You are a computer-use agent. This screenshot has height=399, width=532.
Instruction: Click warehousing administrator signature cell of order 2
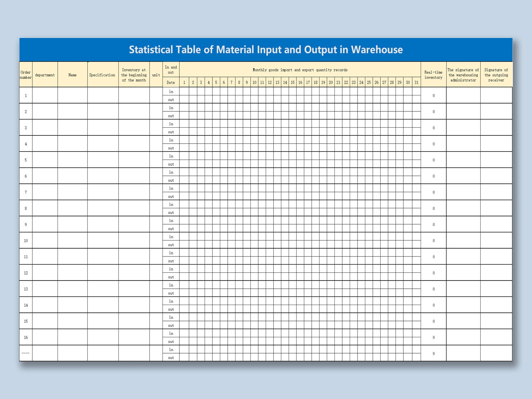click(x=463, y=111)
